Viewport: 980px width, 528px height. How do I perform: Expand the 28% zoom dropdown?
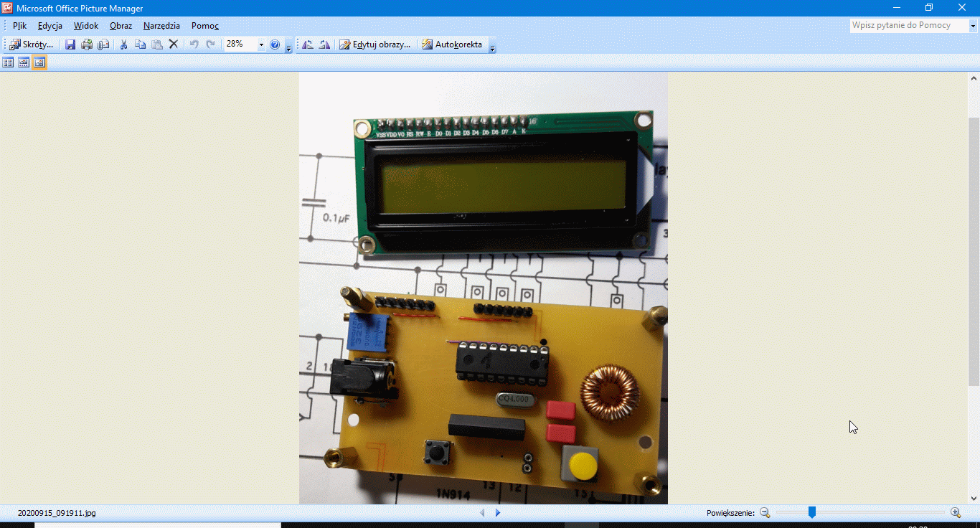click(x=261, y=44)
